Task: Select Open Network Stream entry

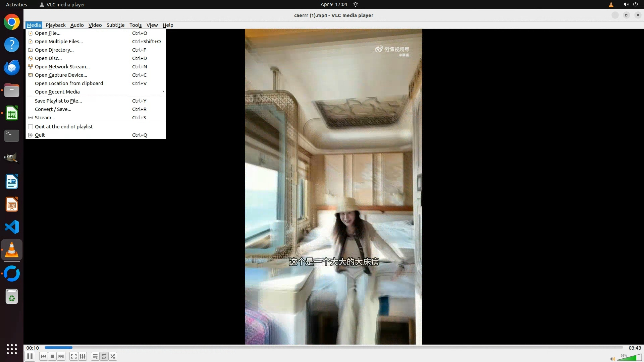Action: (62, 67)
